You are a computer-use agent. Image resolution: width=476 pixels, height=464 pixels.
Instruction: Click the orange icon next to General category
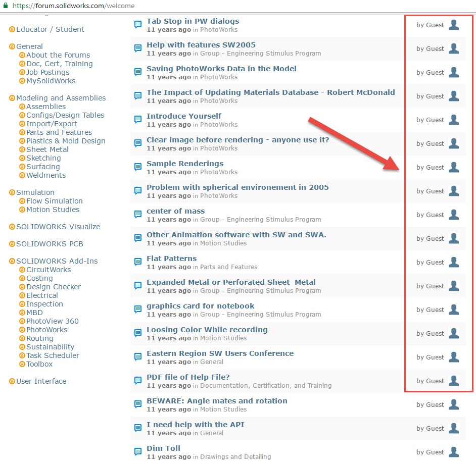(12, 46)
